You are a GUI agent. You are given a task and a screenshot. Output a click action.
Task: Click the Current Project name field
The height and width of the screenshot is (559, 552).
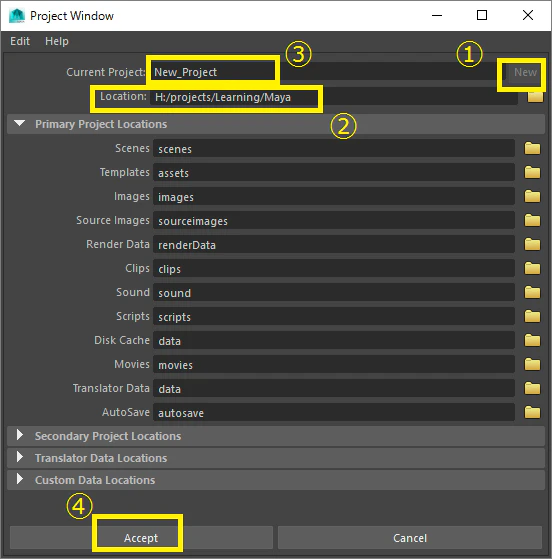pyautogui.click(x=326, y=72)
